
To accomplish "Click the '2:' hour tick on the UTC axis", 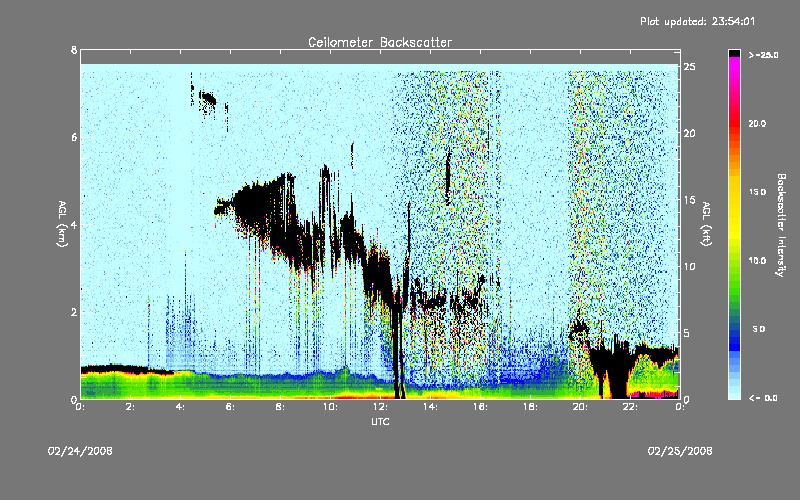I will (131, 407).
